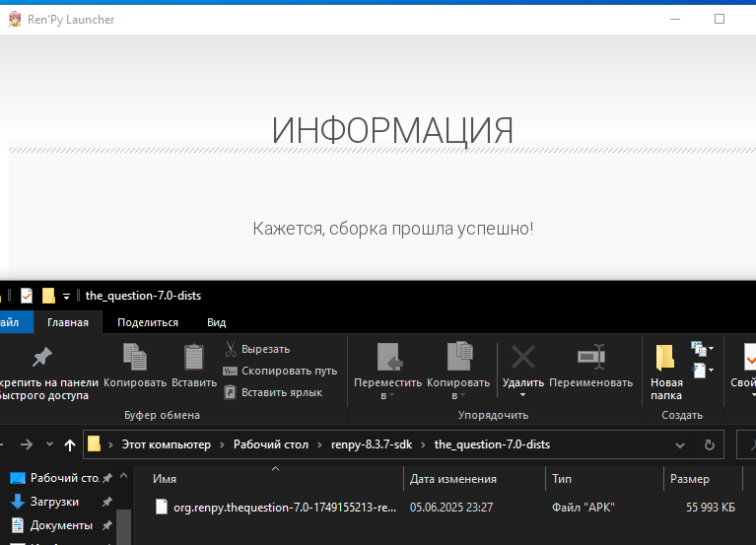The width and height of the screenshot is (756, 545).
Task: Open the quick access toolbar customize dropdown
Action: pos(67,296)
